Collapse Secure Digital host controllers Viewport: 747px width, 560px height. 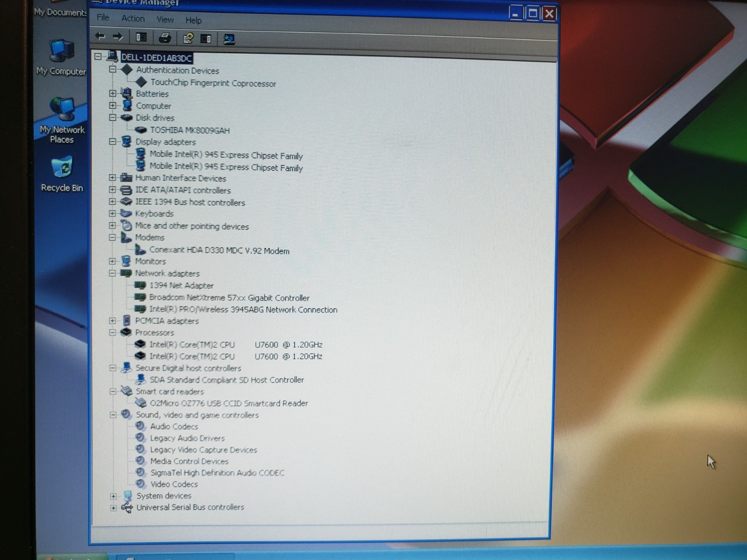(x=113, y=368)
